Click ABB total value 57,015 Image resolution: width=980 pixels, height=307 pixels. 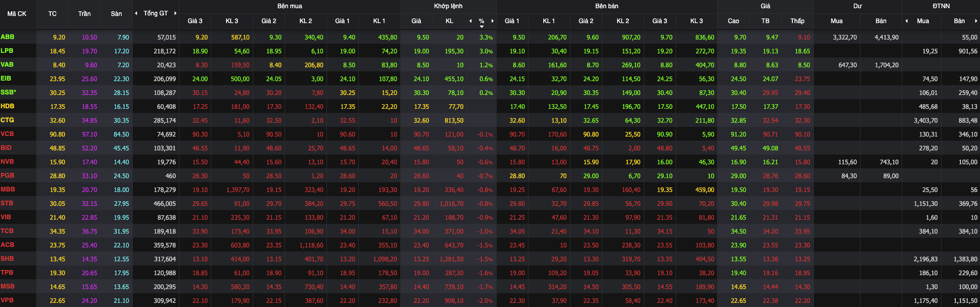[167, 37]
